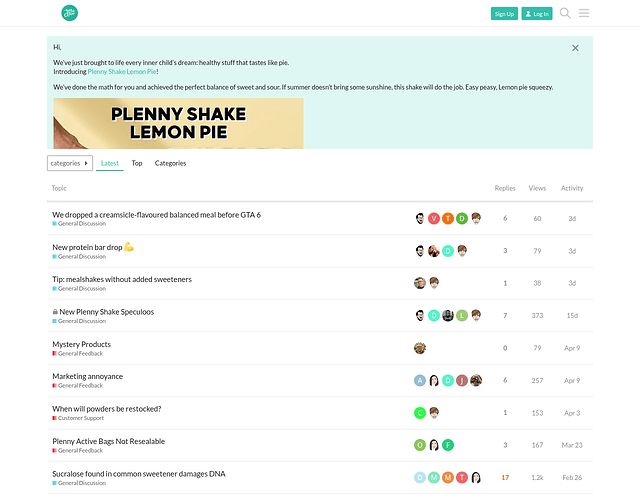Click green F avatar in Plenny Active Bags row

[x=448, y=445]
